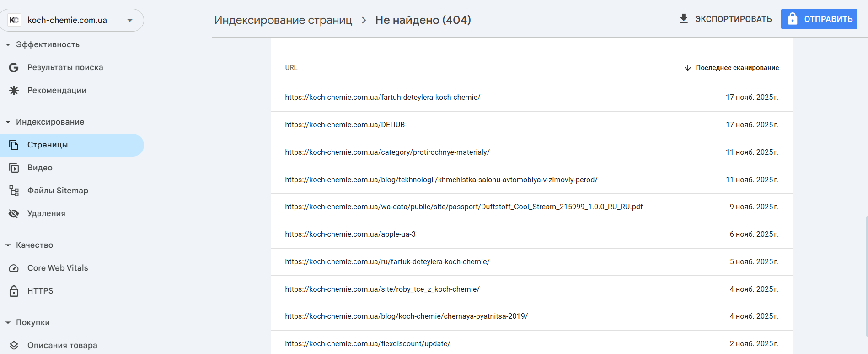Click the sort arrow next to Последнее сканирование

pos(688,68)
